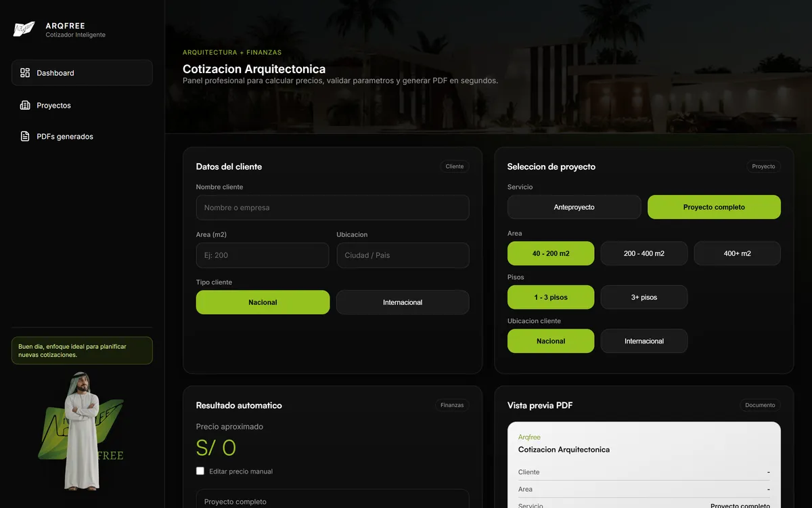Choose the Anteproyecto service option

point(574,207)
